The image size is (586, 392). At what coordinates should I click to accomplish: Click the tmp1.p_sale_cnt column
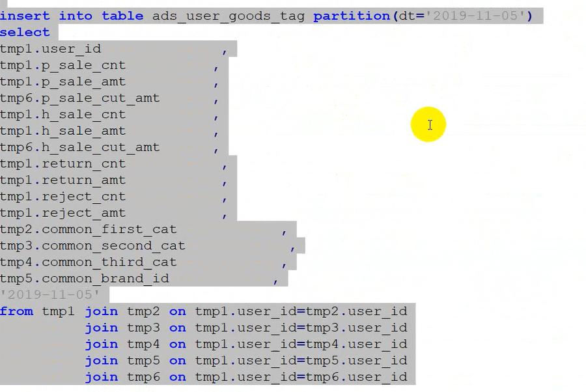tap(63, 65)
